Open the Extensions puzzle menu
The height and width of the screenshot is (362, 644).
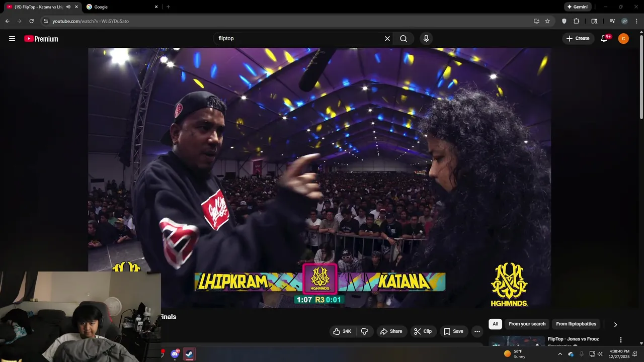click(577, 21)
